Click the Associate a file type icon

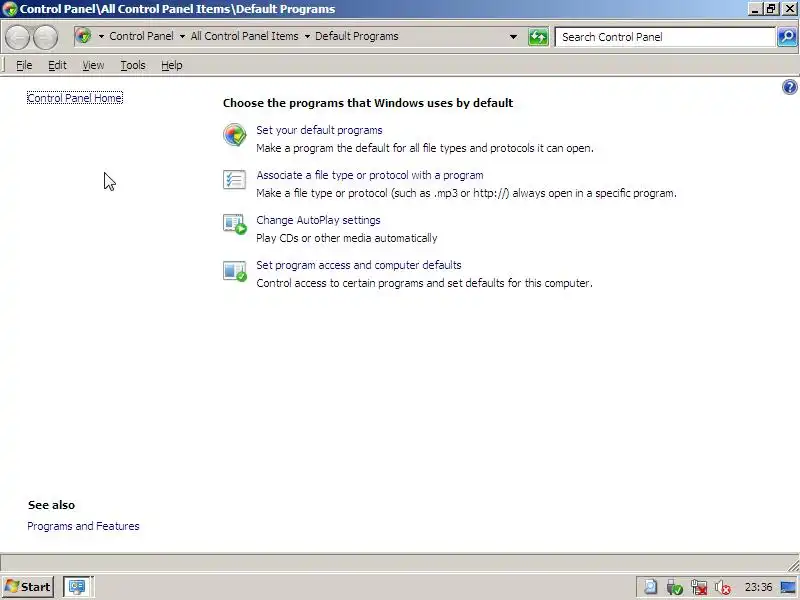pyautogui.click(x=235, y=180)
